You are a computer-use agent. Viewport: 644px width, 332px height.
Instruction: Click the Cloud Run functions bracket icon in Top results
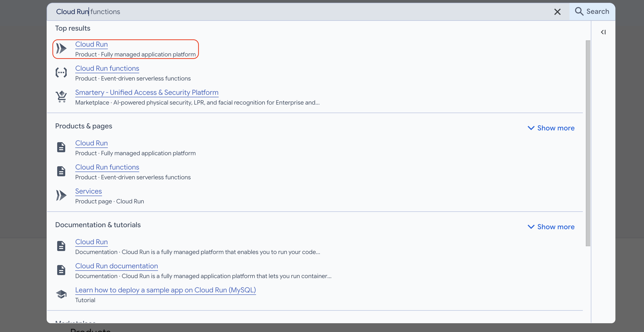pos(61,72)
